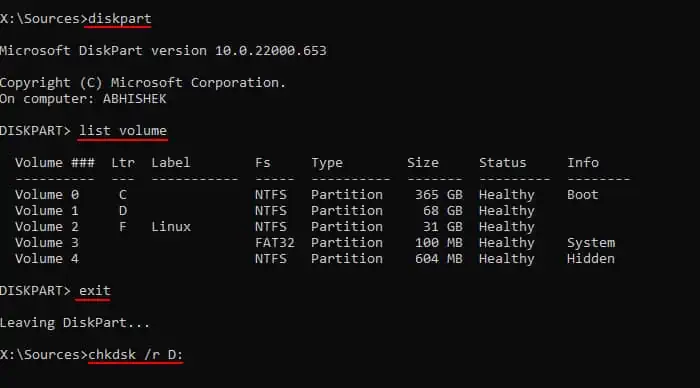Click 'DISKPART>' prompt before list volume
The width and height of the screenshot is (700, 388).
pos(35,131)
